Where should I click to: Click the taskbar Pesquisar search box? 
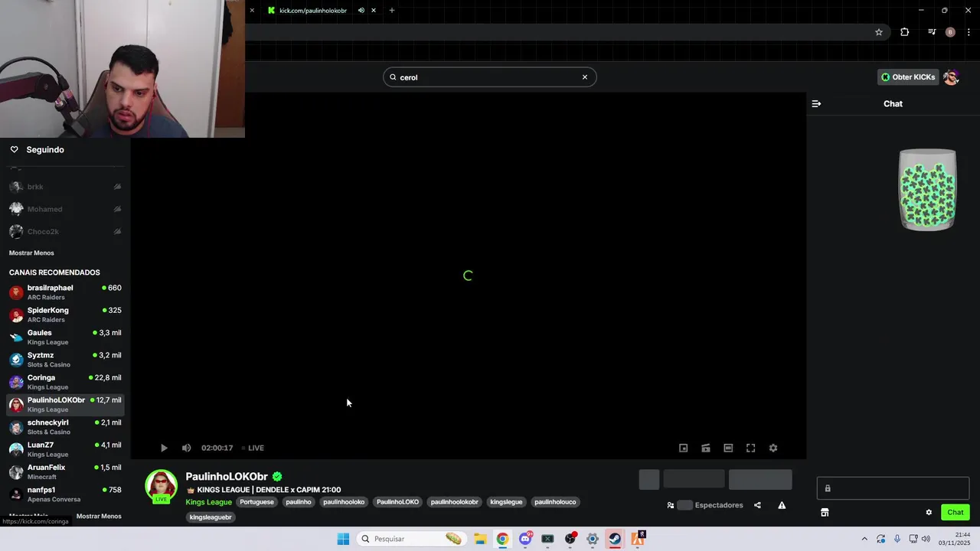point(412,539)
